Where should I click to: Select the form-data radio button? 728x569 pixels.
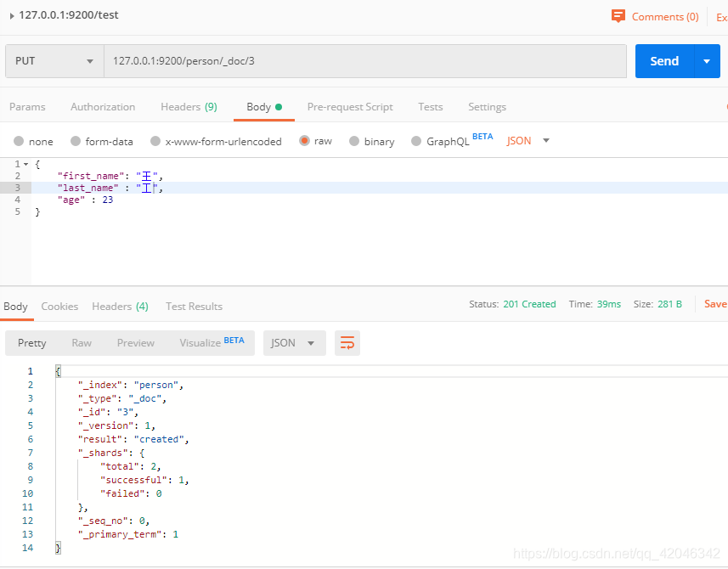coord(76,141)
